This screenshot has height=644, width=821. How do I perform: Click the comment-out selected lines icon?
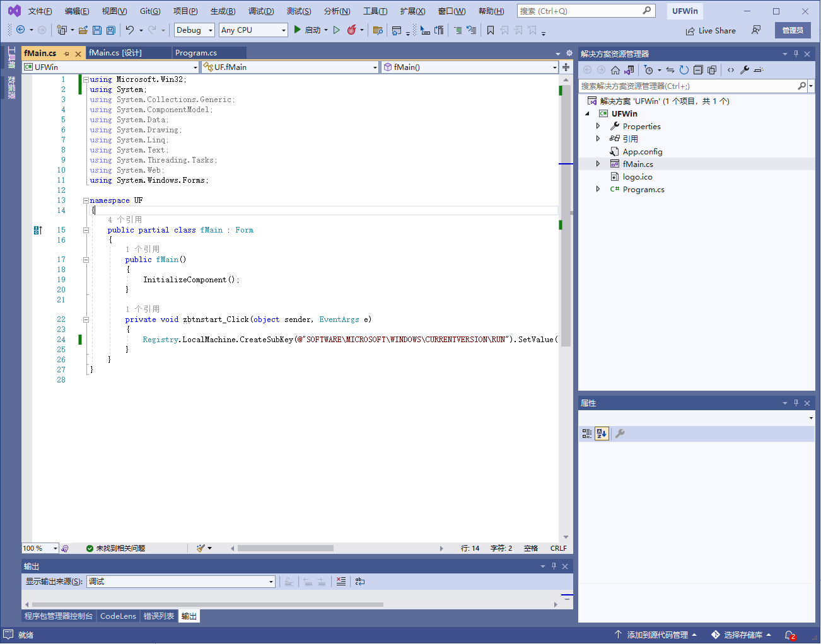point(458,30)
